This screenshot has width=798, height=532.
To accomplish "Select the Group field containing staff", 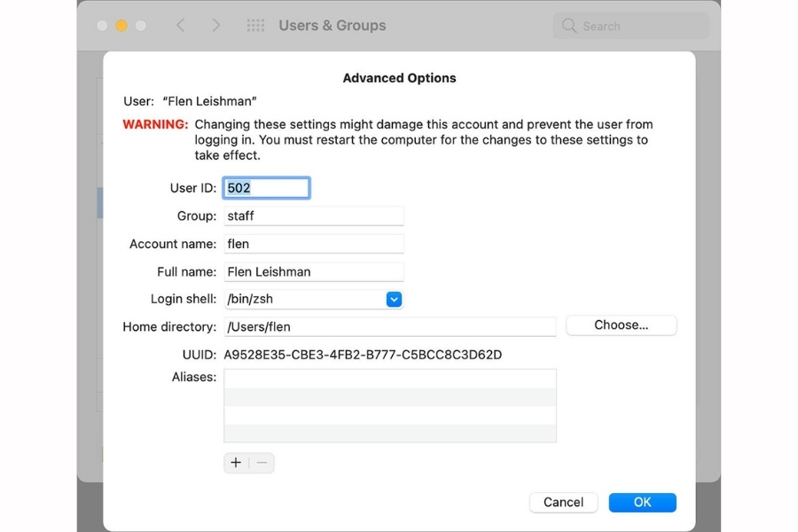I will coord(313,216).
